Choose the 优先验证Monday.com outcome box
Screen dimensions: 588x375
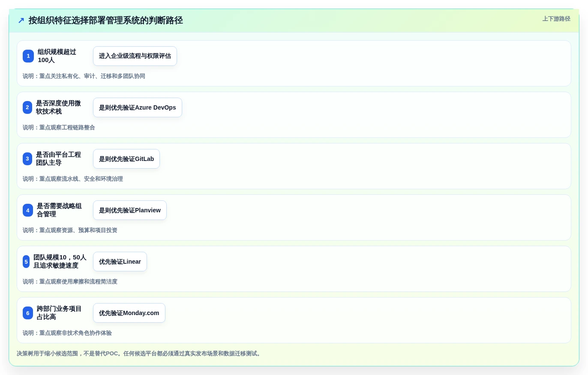pos(129,313)
